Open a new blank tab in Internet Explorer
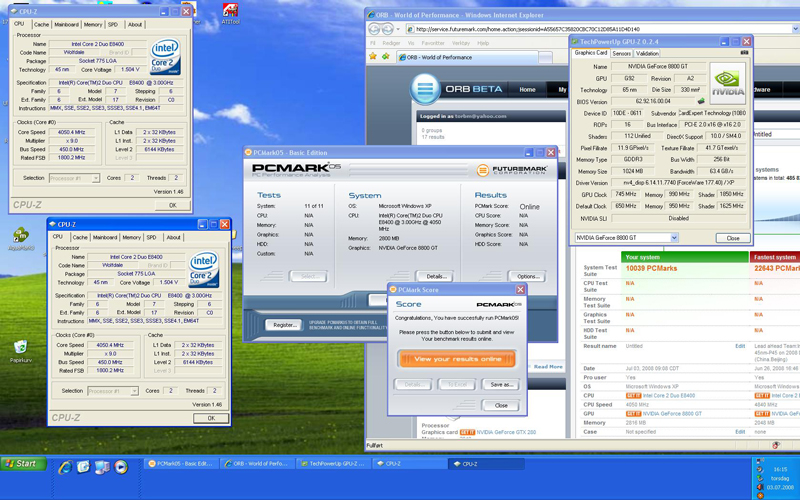The image size is (800, 500). pos(545,58)
